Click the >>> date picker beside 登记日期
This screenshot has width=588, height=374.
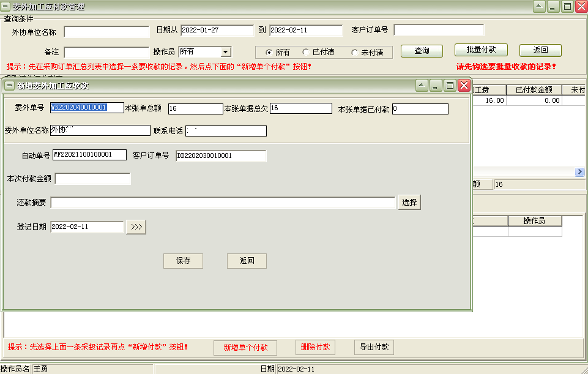tap(135, 226)
